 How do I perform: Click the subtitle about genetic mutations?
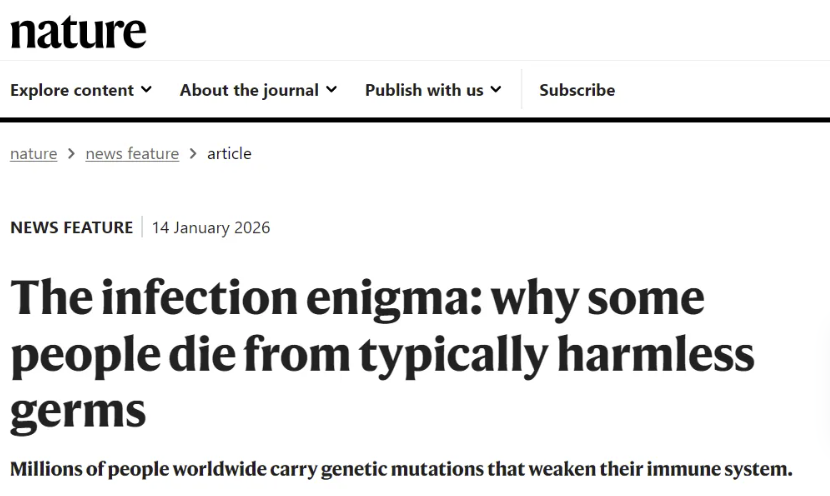pos(400,468)
